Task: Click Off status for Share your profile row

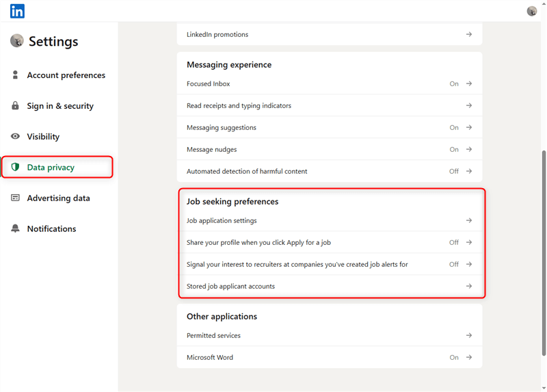Action: point(454,242)
